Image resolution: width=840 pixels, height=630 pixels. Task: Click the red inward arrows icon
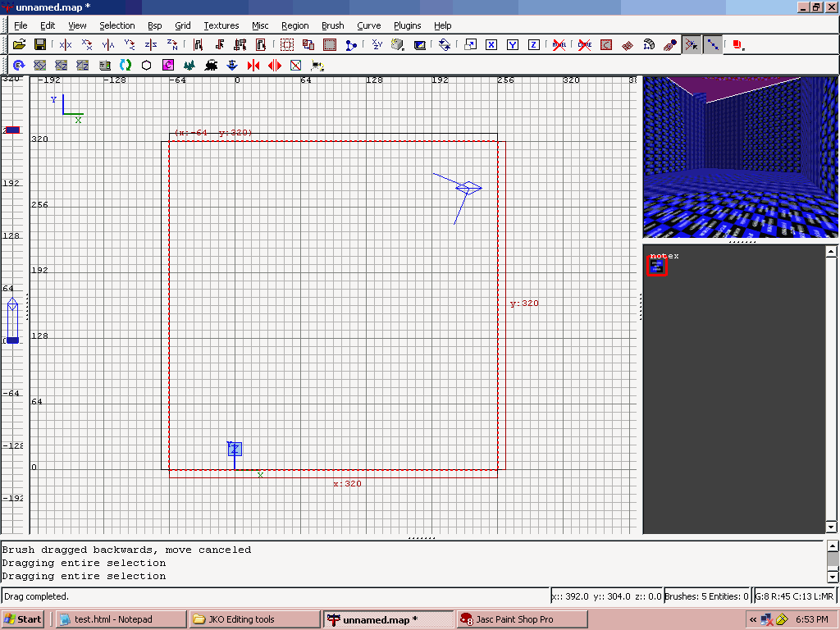click(253, 66)
